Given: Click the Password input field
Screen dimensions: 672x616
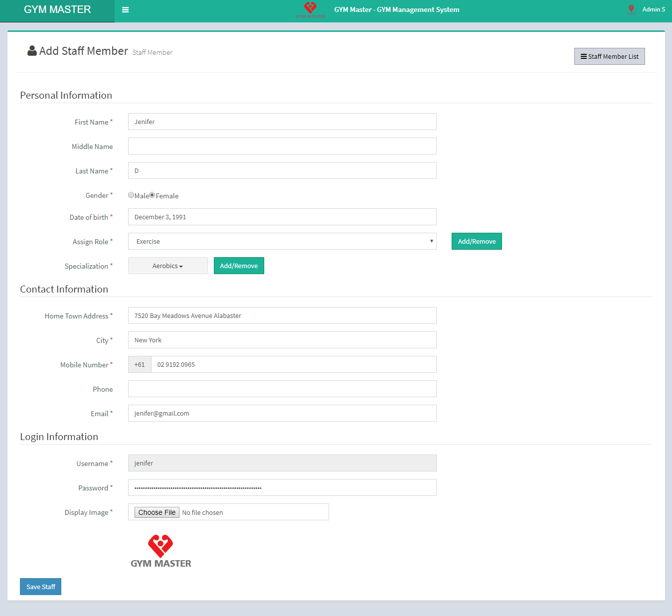Looking at the screenshot, I should (x=282, y=488).
